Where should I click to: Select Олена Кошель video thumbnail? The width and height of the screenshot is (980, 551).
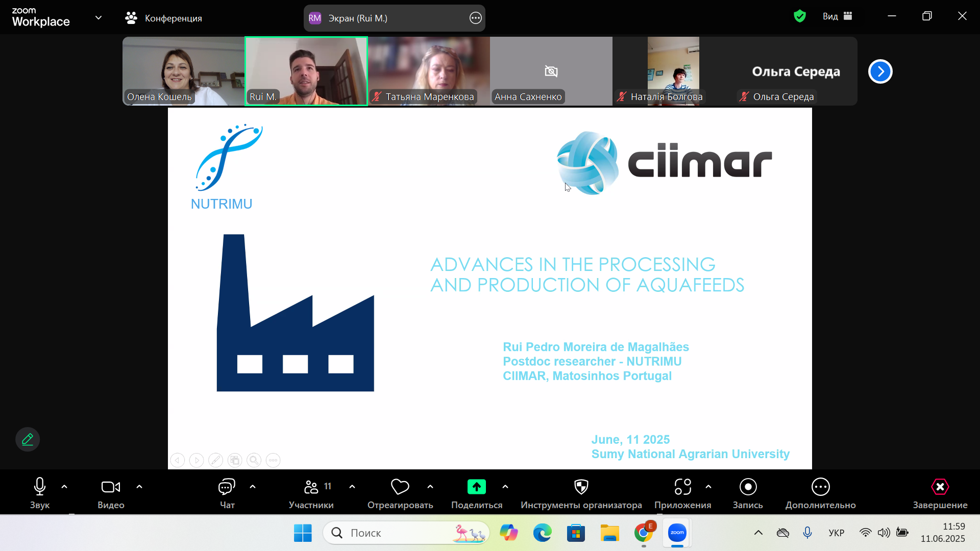coord(184,71)
